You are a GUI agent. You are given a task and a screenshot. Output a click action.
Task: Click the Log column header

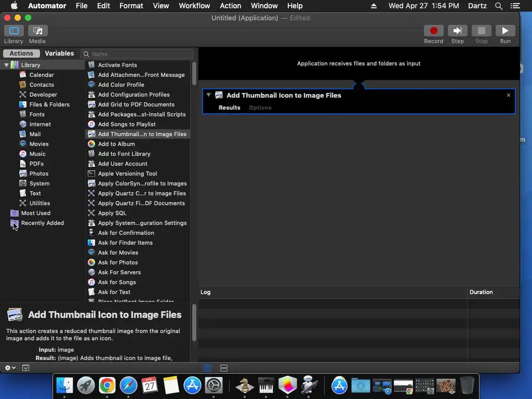[332, 292]
